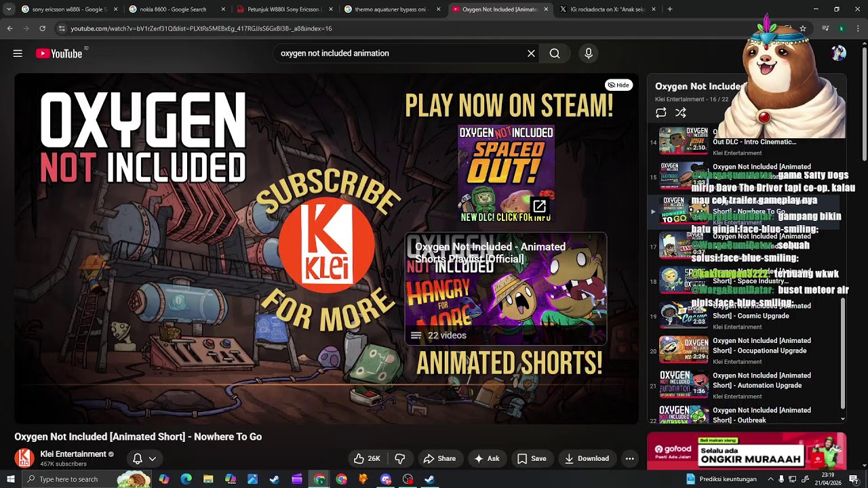Open the YouTube guide hamburger menu
The height and width of the screenshot is (488, 868).
18,54
